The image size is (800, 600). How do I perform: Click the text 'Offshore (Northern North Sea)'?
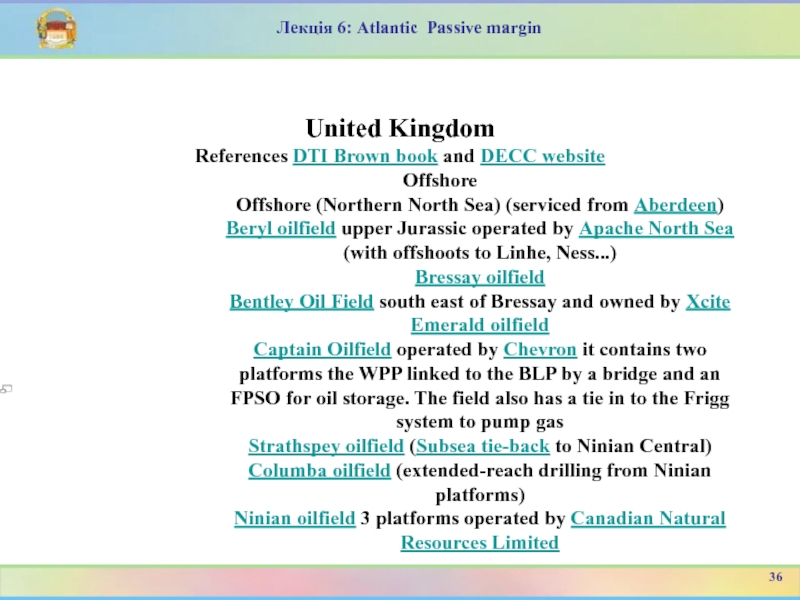pyautogui.click(x=368, y=205)
